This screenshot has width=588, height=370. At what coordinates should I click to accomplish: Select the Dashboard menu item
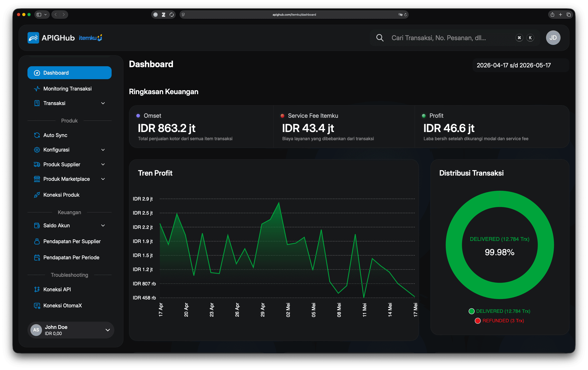click(x=69, y=73)
